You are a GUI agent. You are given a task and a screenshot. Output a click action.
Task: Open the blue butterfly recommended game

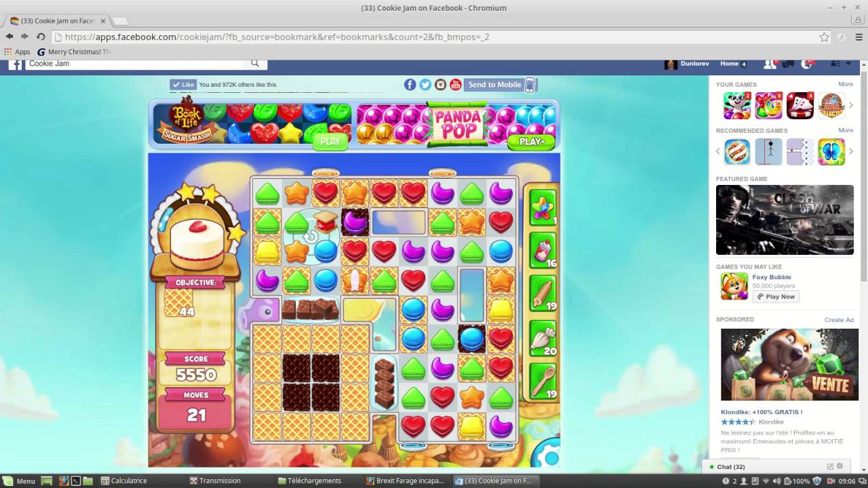(x=831, y=152)
